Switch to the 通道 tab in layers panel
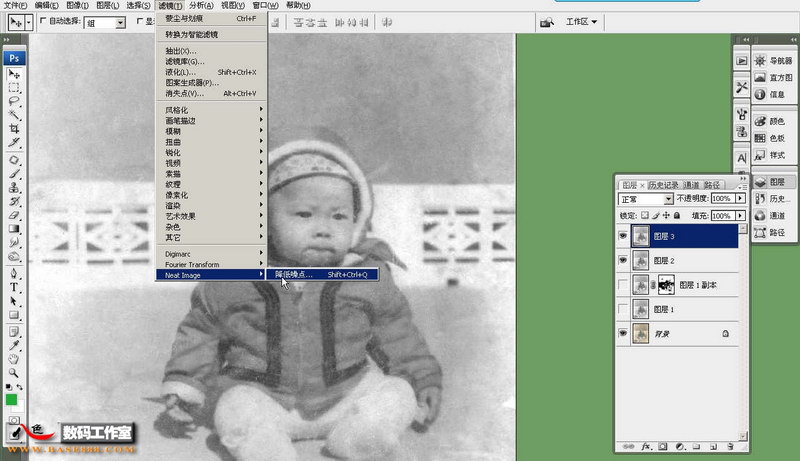Image resolution: width=800 pixels, height=461 pixels. (x=691, y=185)
